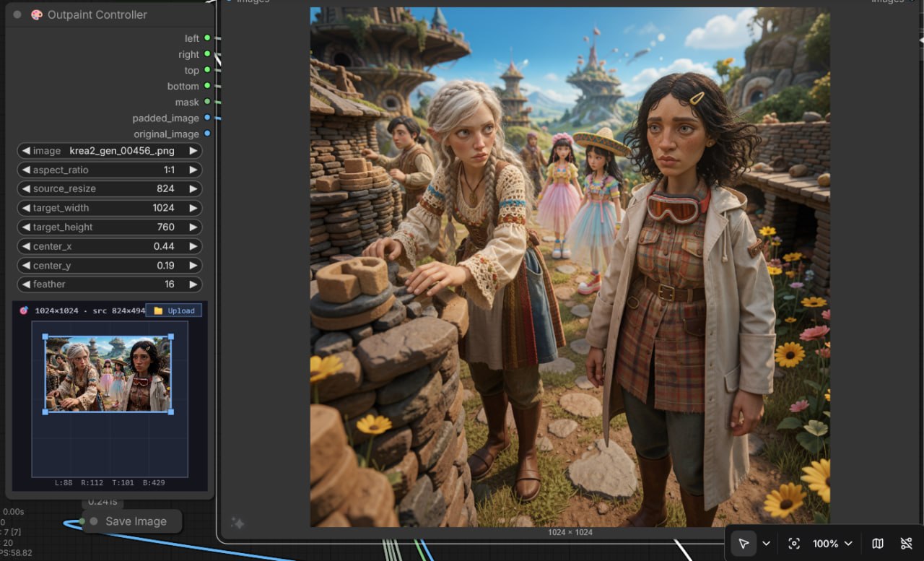924x561 pixels.
Task: Click the bottom-left corner handle of the thumbnail
Action: click(45, 412)
